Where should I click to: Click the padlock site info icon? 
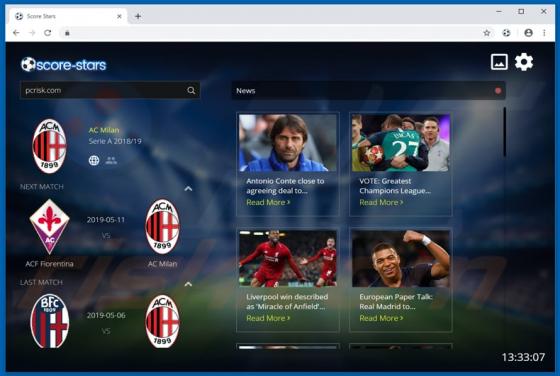pos(67,33)
